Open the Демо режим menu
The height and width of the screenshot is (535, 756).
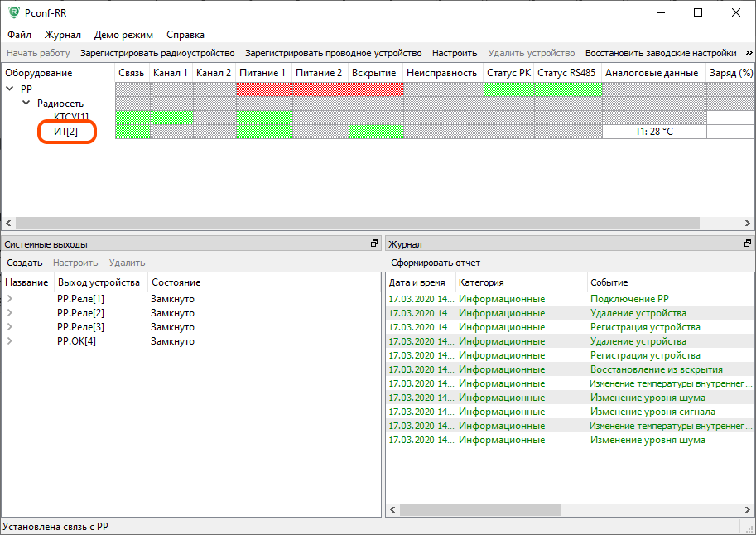(x=123, y=35)
